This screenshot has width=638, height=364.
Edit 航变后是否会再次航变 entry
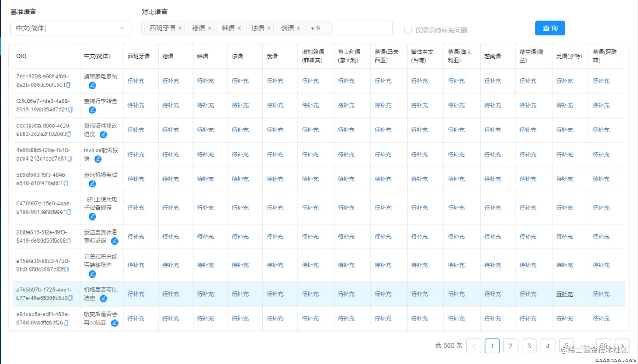click(114, 323)
